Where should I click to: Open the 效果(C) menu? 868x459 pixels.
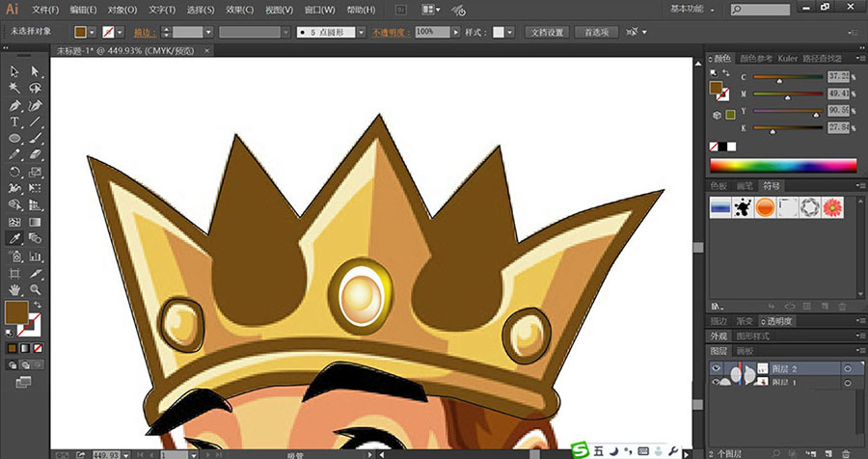[x=240, y=10]
